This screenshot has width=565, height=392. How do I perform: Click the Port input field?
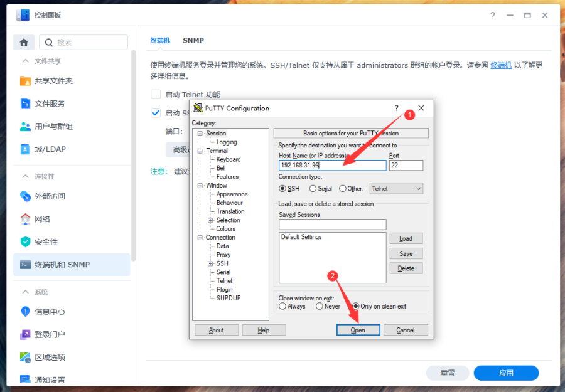[406, 165]
